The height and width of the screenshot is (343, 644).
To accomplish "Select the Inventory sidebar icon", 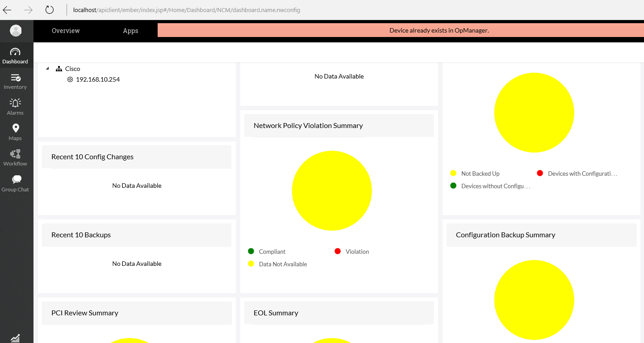I will [x=15, y=81].
